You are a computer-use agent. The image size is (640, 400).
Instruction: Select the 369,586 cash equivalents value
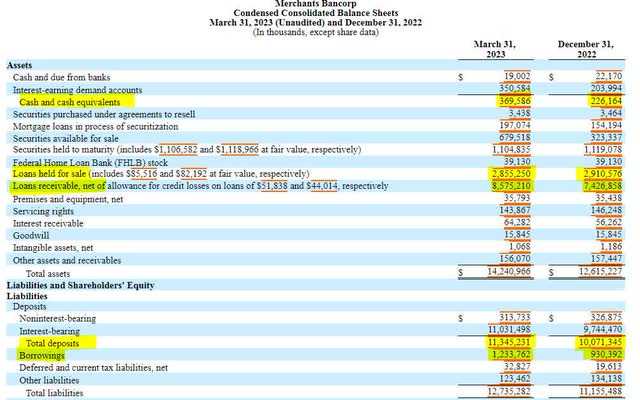[514, 101]
